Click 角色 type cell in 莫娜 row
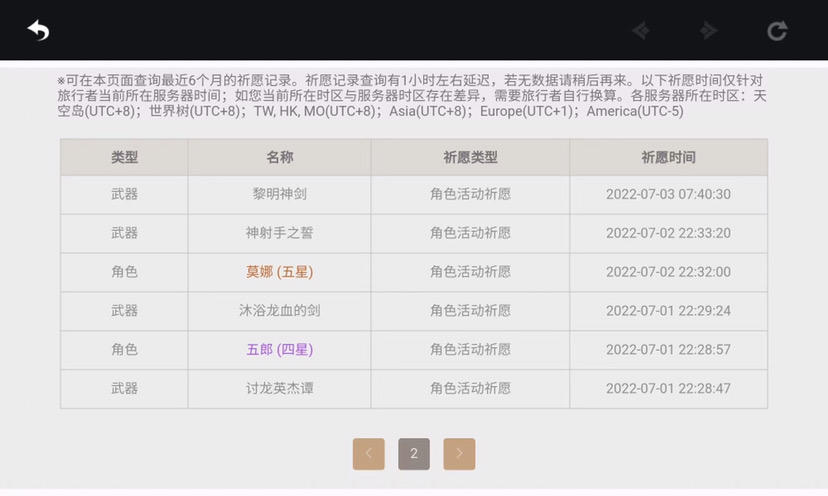The image size is (828, 496). pos(124,272)
